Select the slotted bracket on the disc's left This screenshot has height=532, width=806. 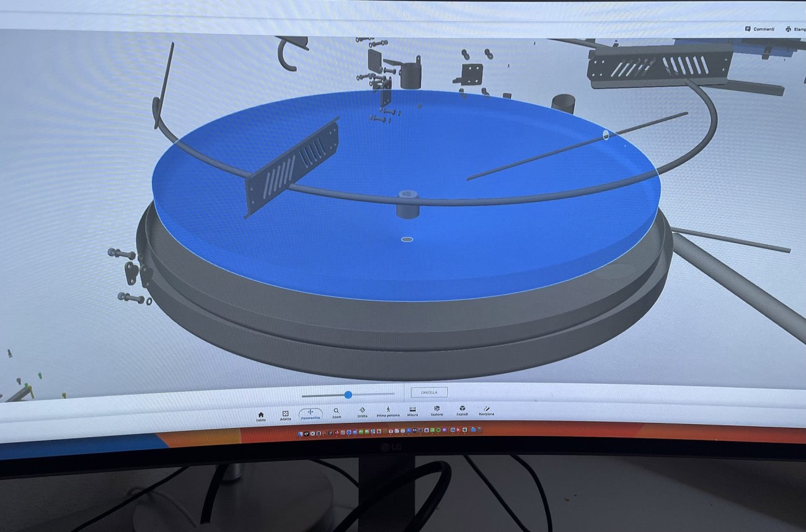[x=293, y=167]
